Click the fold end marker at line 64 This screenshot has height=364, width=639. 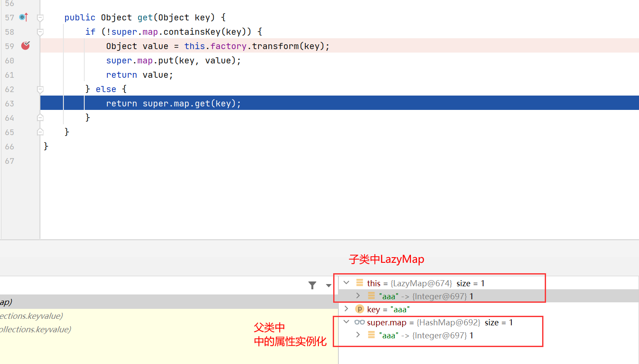[40, 118]
